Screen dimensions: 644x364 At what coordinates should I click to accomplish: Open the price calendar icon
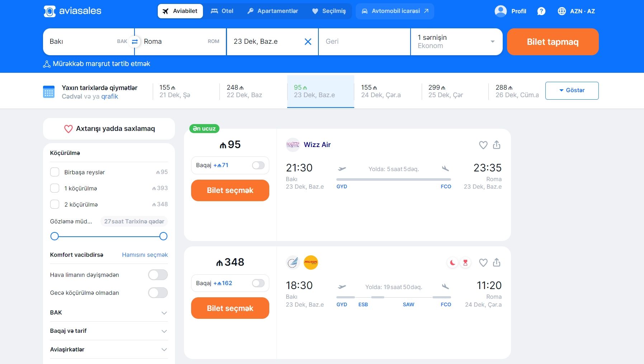pyautogui.click(x=49, y=92)
